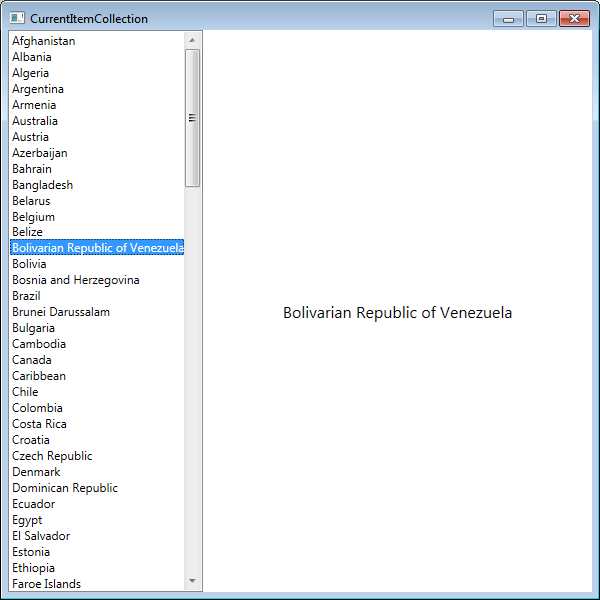Close the CurrentItemCollection window
The image size is (600, 600).
[574, 19]
